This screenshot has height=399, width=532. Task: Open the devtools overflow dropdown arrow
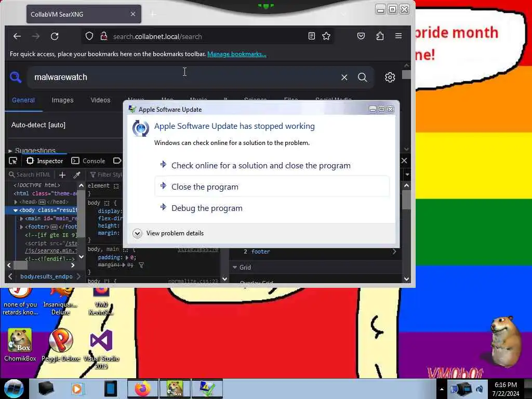point(407,175)
